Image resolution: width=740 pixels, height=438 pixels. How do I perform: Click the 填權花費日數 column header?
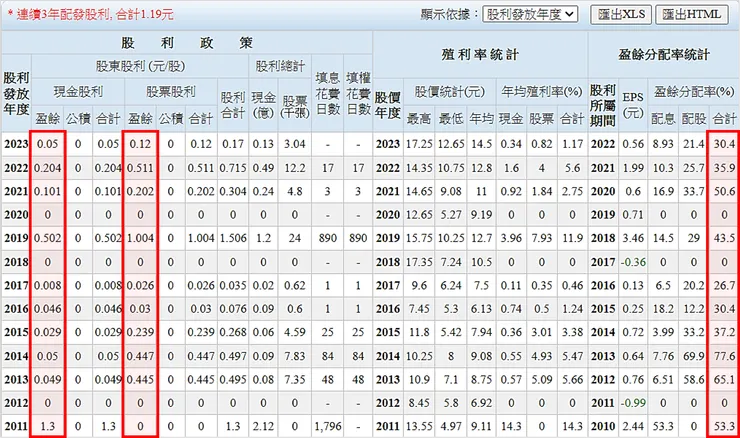pyautogui.click(x=358, y=93)
